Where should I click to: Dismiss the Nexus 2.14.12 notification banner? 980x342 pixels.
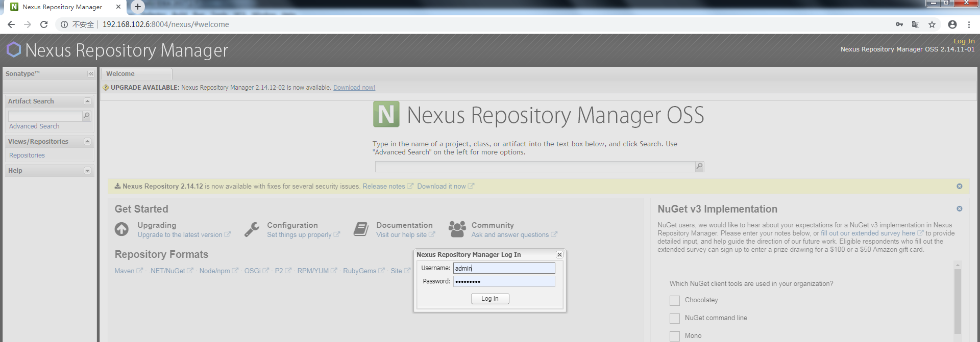960,187
